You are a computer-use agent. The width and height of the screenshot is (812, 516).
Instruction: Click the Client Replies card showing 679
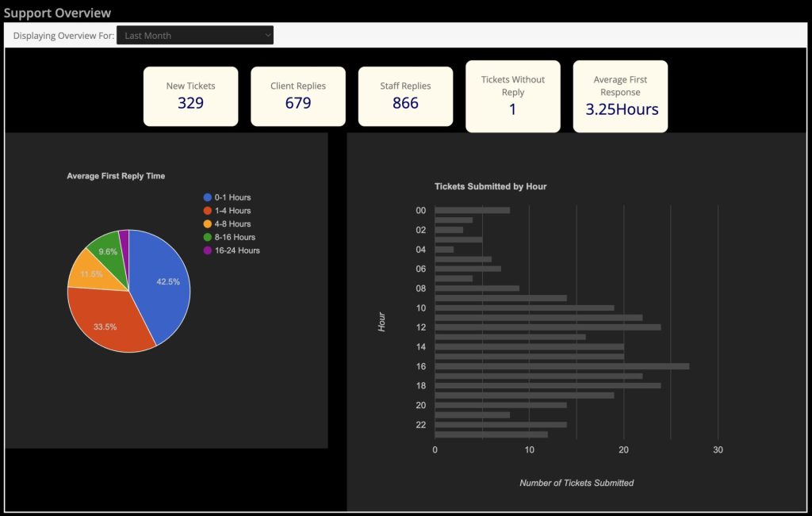click(x=298, y=95)
